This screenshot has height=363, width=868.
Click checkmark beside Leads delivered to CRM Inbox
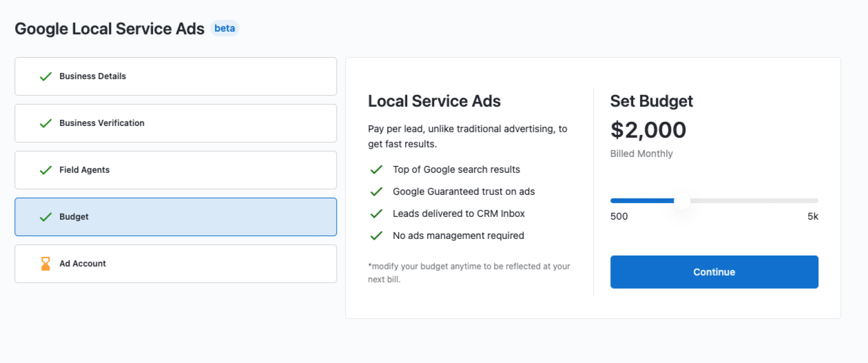tap(376, 214)
